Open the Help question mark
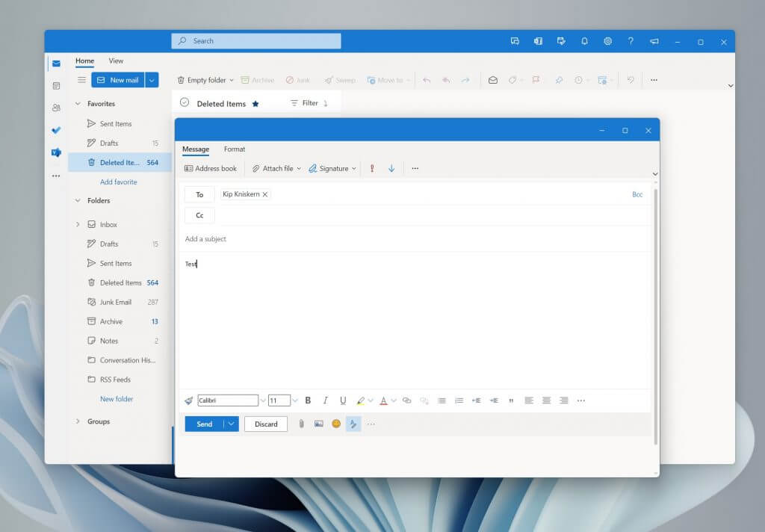Image resolution: width=765 pixels, height=532 pixels. (631, 42)
